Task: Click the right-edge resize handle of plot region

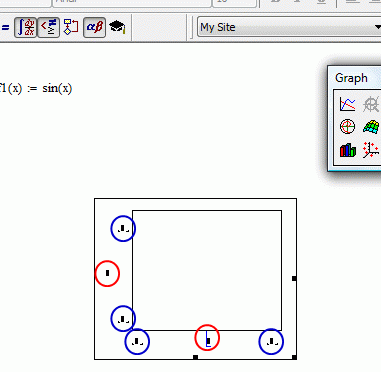Action: [294, 278]
